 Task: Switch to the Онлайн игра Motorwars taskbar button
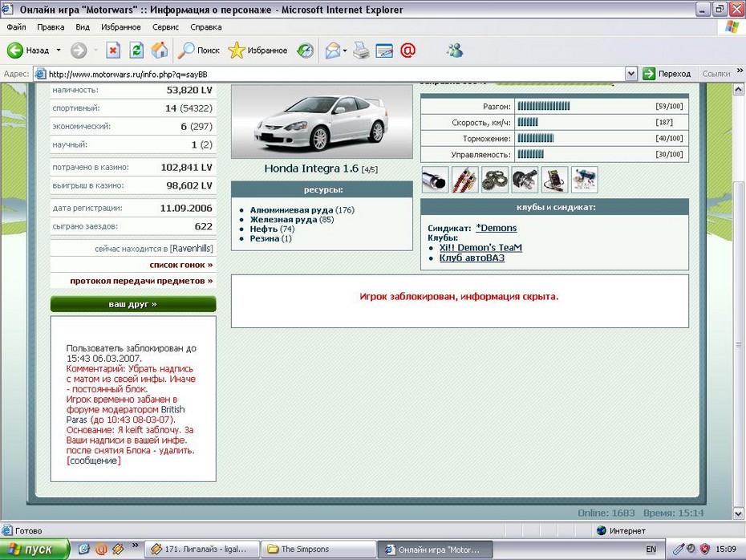click(x=436, y=550)
